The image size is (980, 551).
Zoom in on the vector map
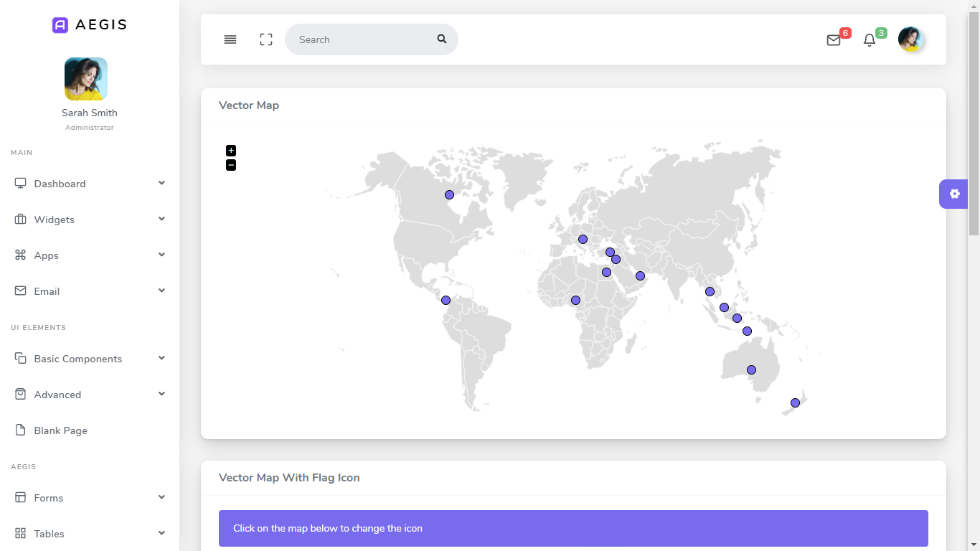231,151
